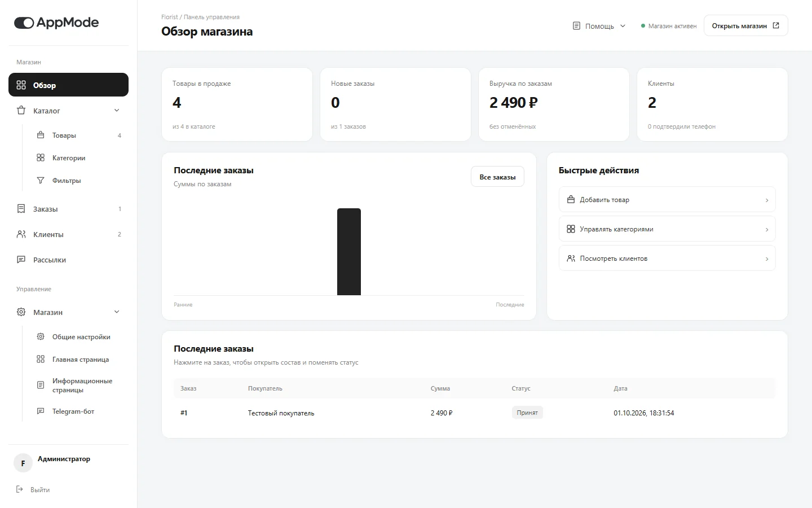The height and width of the screenshot is (508, 812).
Task: Click the Администратор F avatar circle
Action: [x=23, y=463]
